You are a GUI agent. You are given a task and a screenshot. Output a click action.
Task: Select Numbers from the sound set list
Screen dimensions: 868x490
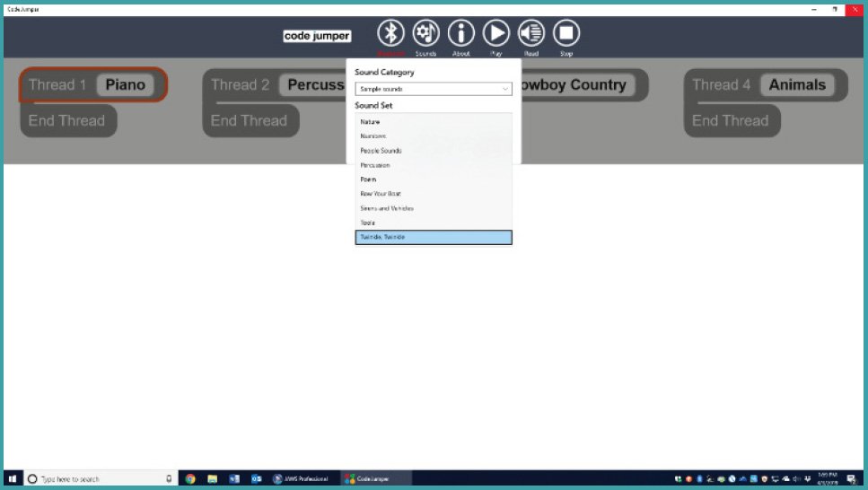pyautogui.click(x=434, y=136)
